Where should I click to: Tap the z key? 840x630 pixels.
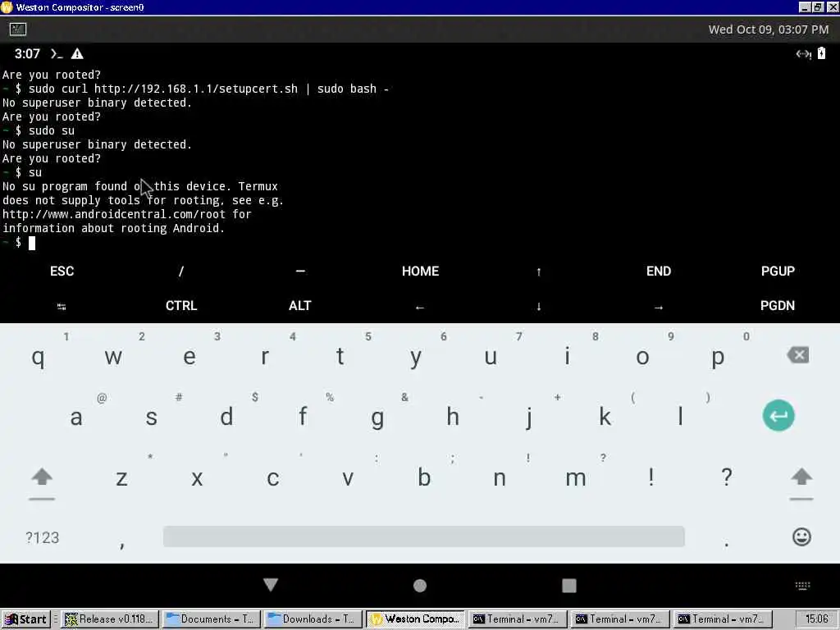pyautogui.click(x=121, y=478)
